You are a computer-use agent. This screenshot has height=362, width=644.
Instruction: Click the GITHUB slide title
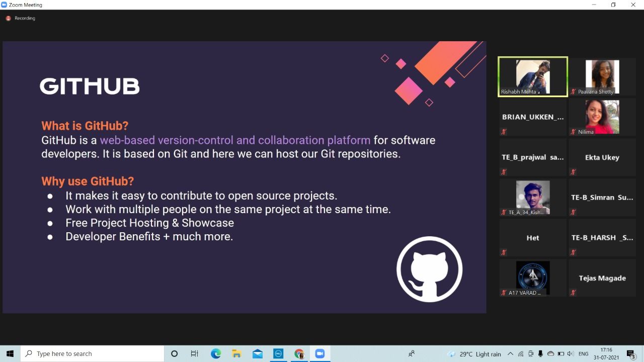pos(90,86)
